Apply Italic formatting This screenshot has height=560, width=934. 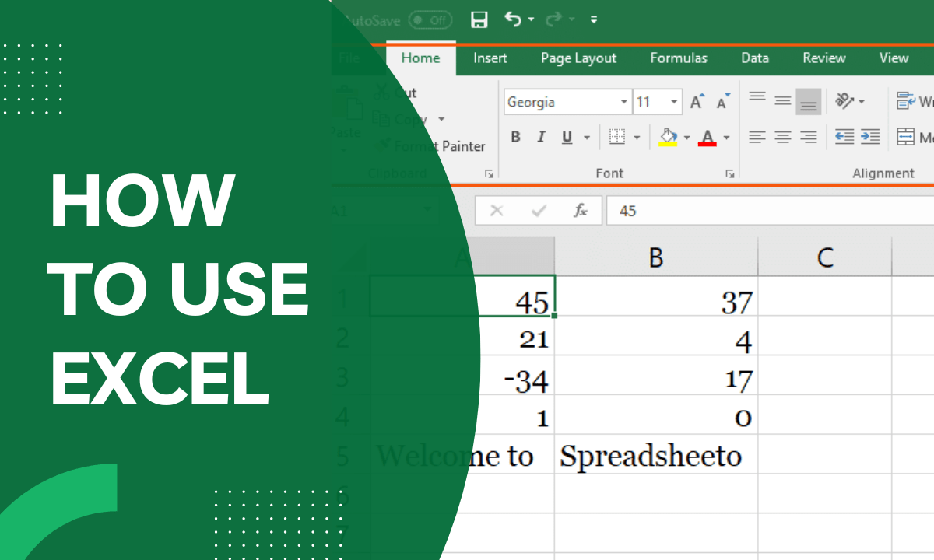coord(541,138)
